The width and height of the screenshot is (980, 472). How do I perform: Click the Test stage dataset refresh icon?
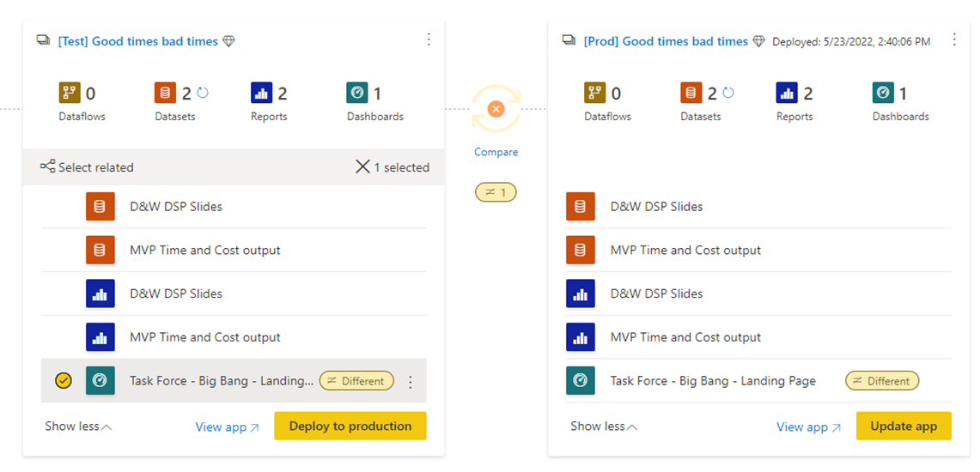pos(203,93)
